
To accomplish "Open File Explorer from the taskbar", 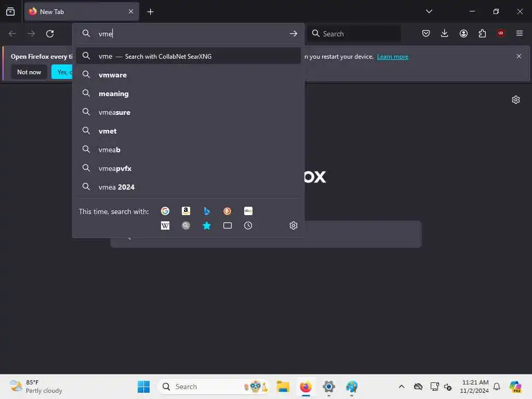I will click(x=283, y=387).
